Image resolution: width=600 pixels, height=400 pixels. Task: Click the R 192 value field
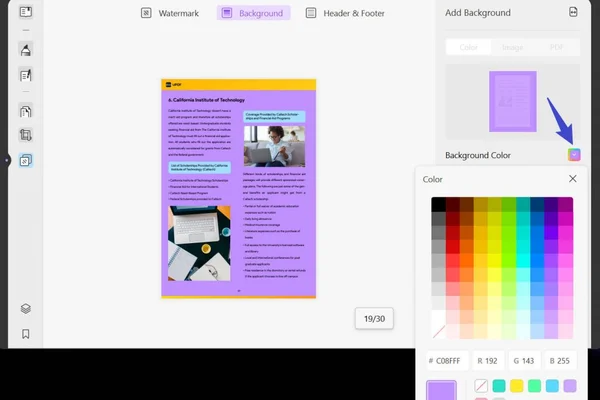tap(488, 361)
